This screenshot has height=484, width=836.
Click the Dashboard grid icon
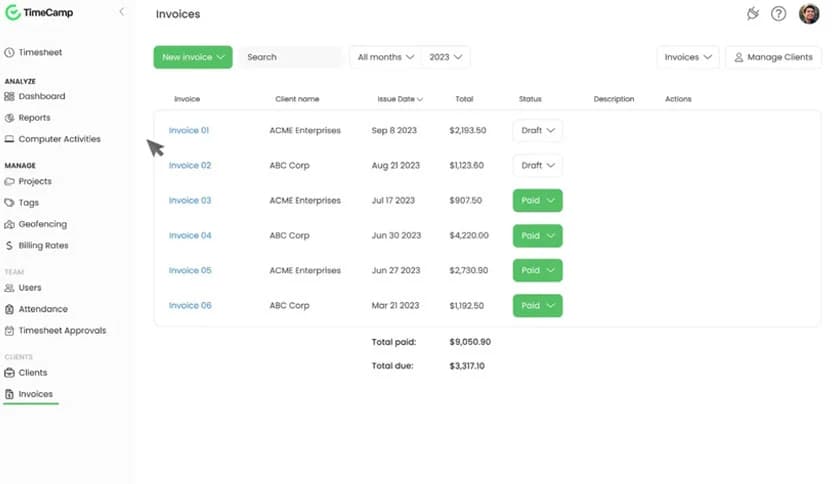pos(9,96)
